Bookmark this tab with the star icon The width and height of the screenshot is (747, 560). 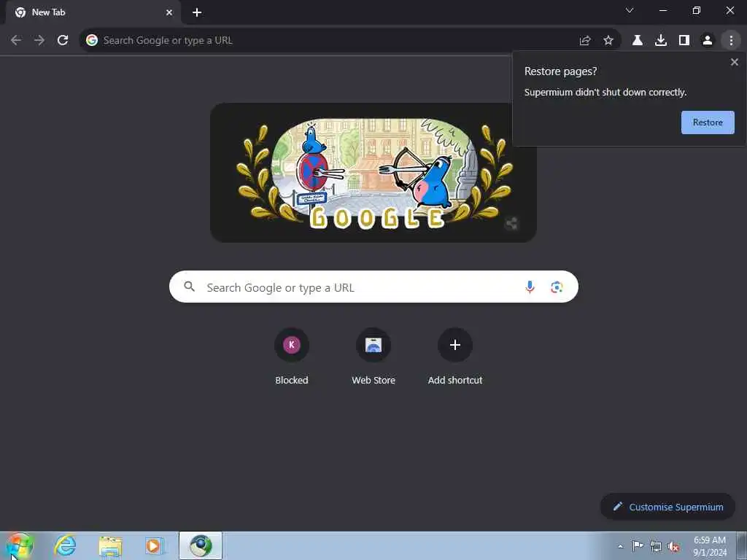608,41
